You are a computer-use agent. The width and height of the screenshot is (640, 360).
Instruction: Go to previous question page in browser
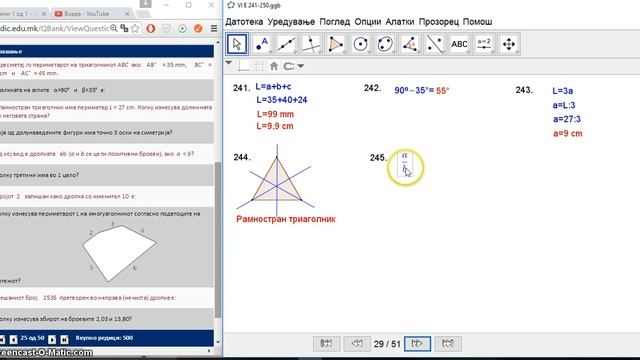coord(13,340)
